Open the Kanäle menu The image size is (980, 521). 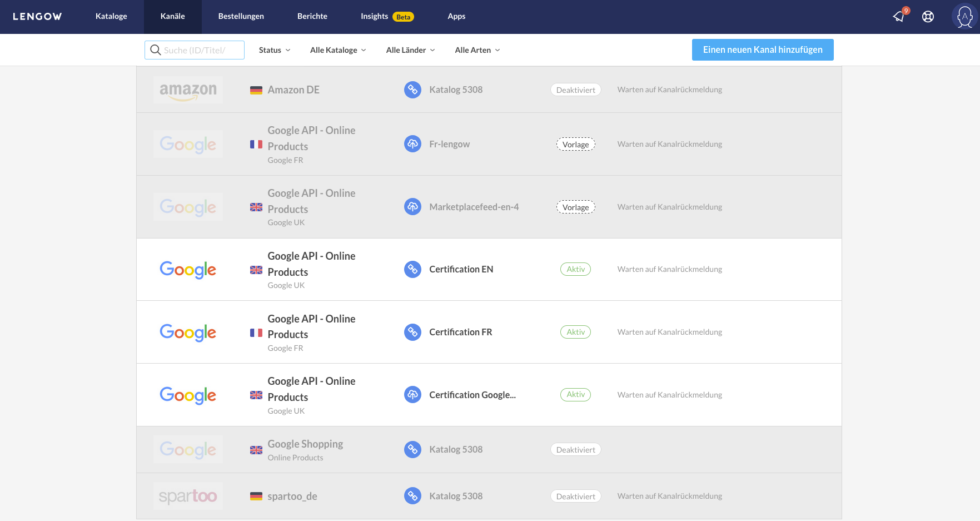point(173,17)
